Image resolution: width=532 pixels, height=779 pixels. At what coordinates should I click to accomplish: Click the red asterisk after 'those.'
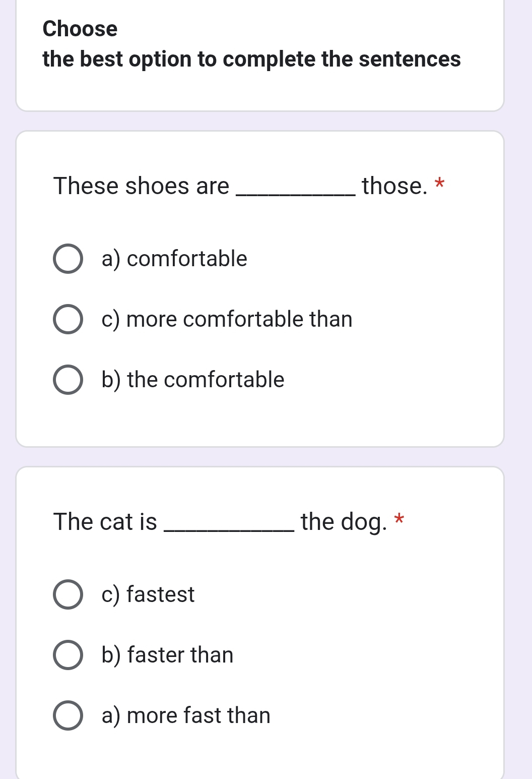(440, 183)
